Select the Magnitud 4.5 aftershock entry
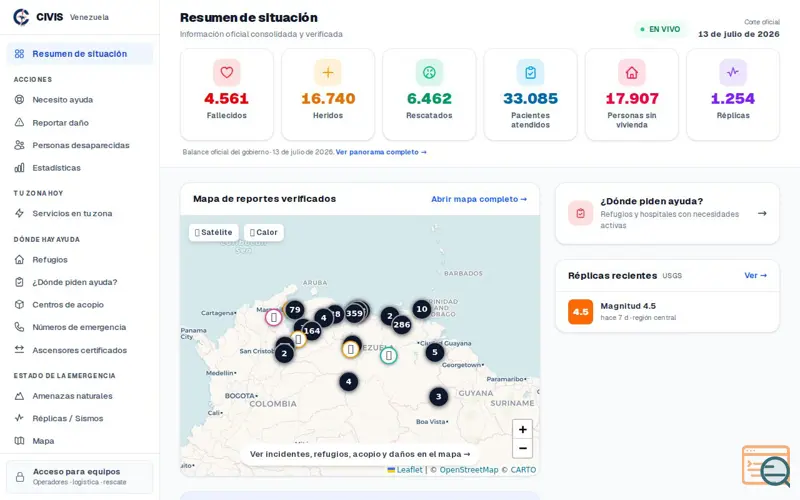 667,312
